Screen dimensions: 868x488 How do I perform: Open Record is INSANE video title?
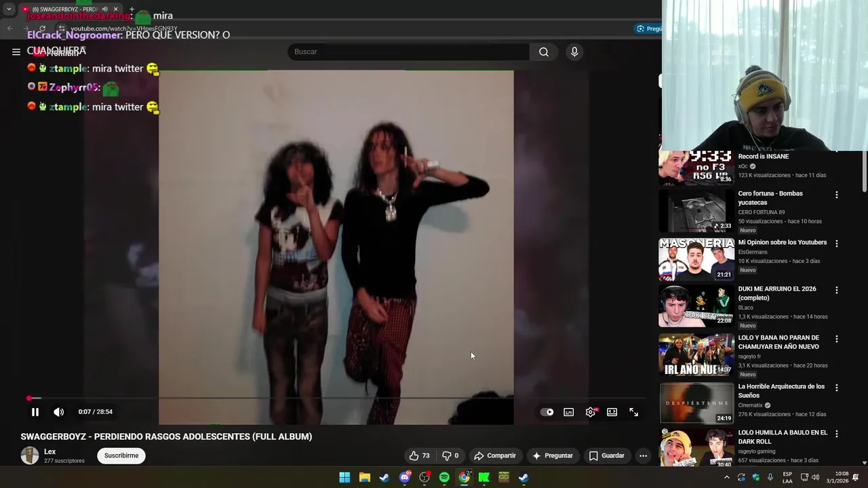[x=763, y=157]
